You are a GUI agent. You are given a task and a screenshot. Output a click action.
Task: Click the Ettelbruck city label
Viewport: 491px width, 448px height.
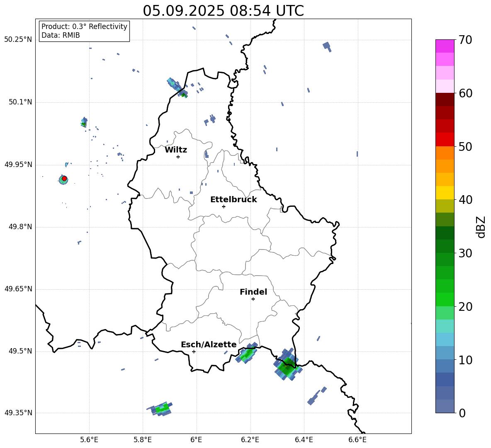tap(233, 200)
